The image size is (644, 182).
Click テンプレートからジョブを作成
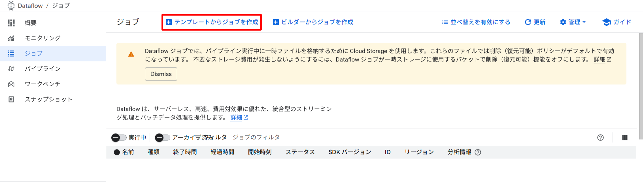[x=212, y=22]
